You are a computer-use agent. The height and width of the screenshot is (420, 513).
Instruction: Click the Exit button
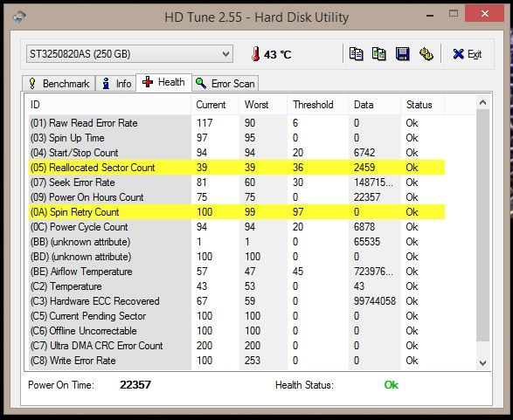468,54
